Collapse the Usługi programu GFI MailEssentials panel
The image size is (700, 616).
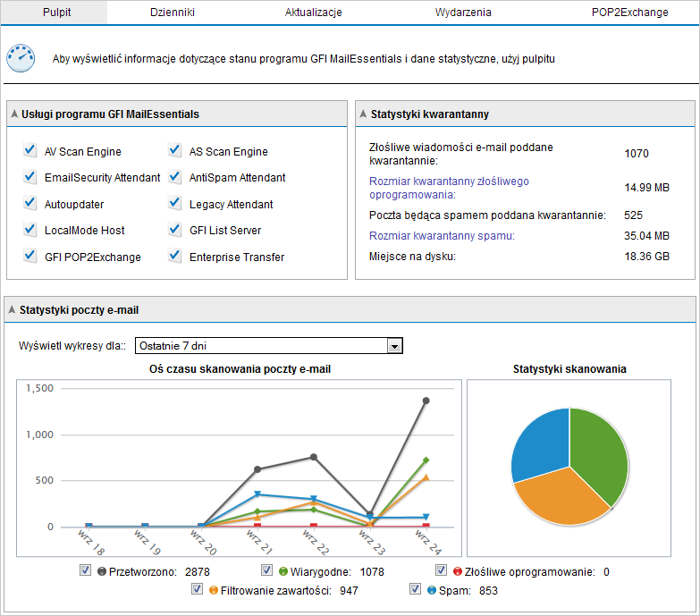click(x=14, y=114)
